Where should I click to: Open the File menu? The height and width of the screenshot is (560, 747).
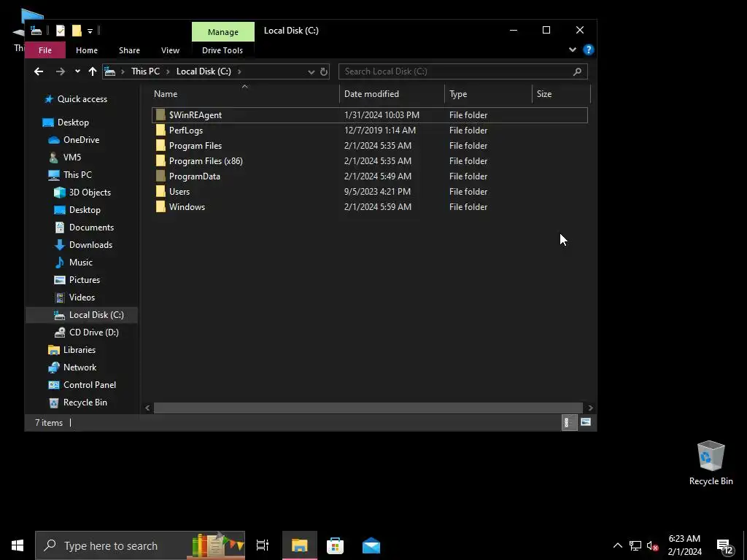[x=44, y=50]
